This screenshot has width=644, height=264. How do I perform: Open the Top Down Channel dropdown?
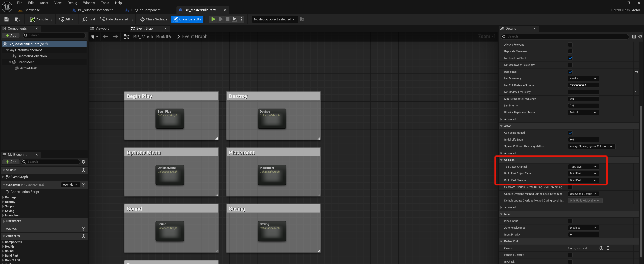583,167
